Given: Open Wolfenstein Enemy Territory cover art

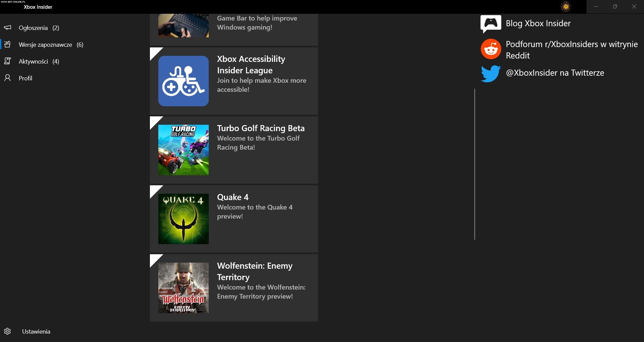Looking at the screenshot, I should [x=184, y=288].
